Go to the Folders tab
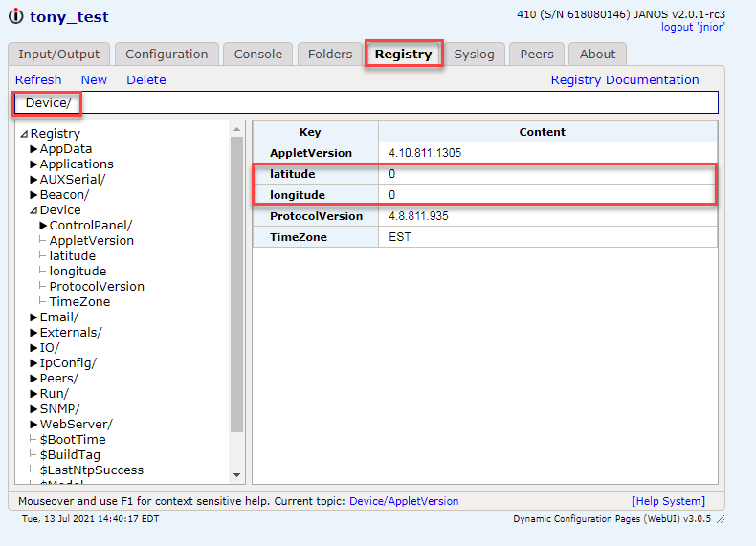 pyautogui.click(x=330, y=54)
